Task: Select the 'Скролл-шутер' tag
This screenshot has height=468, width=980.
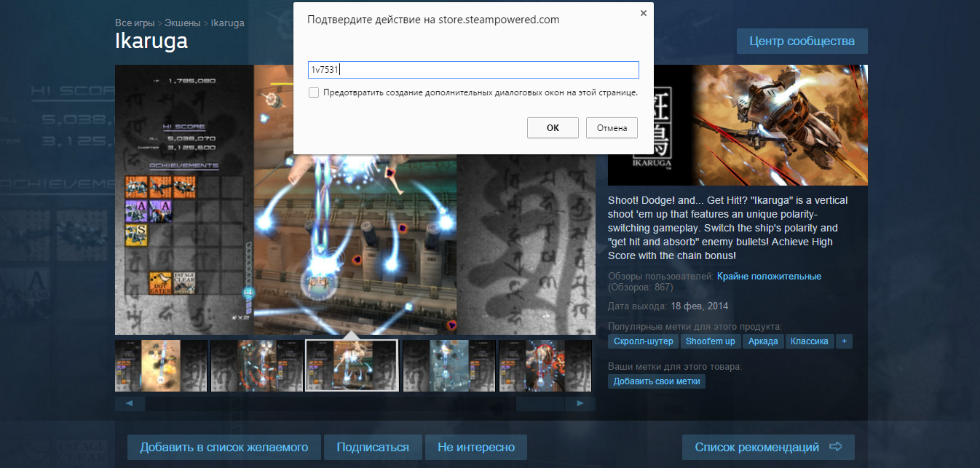Action: coord(644,341)
